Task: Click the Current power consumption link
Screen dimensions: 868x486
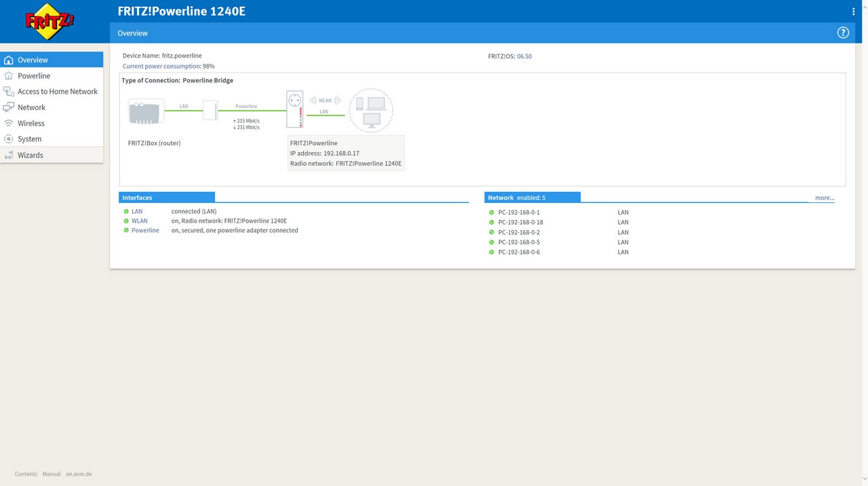Action: (161, 67)
